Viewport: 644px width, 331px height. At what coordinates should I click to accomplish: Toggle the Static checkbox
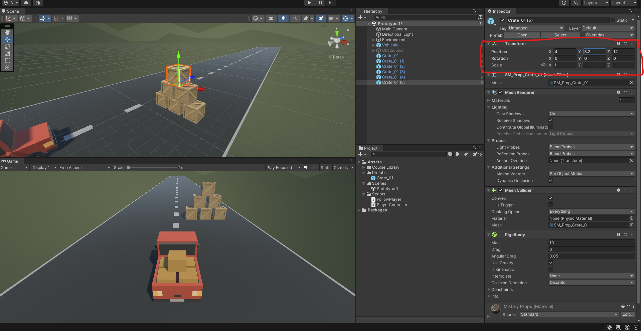tap(613, 20)
